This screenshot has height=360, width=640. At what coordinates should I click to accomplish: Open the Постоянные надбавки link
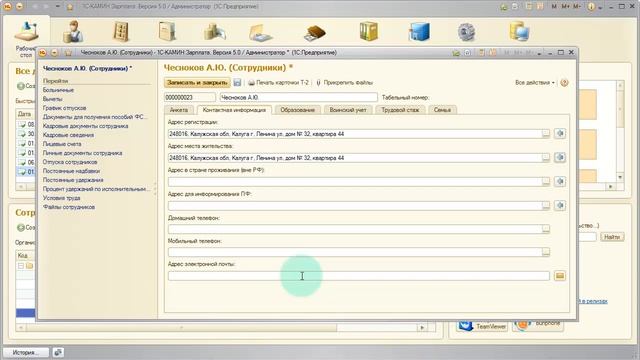(x=71, y=171)
